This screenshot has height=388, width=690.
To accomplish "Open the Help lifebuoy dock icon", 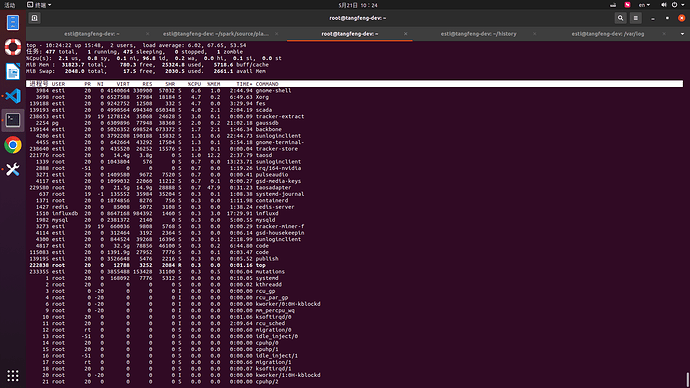I will pos(13,47).
